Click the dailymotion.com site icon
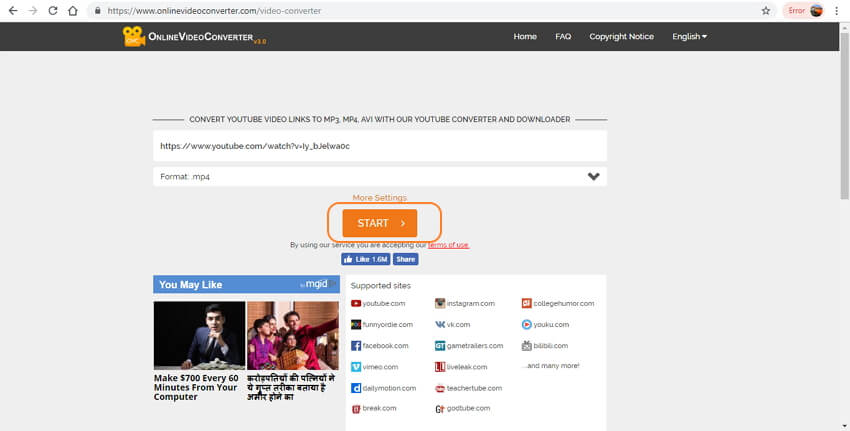Screen dimensions: 850x431 pos(356,388)
